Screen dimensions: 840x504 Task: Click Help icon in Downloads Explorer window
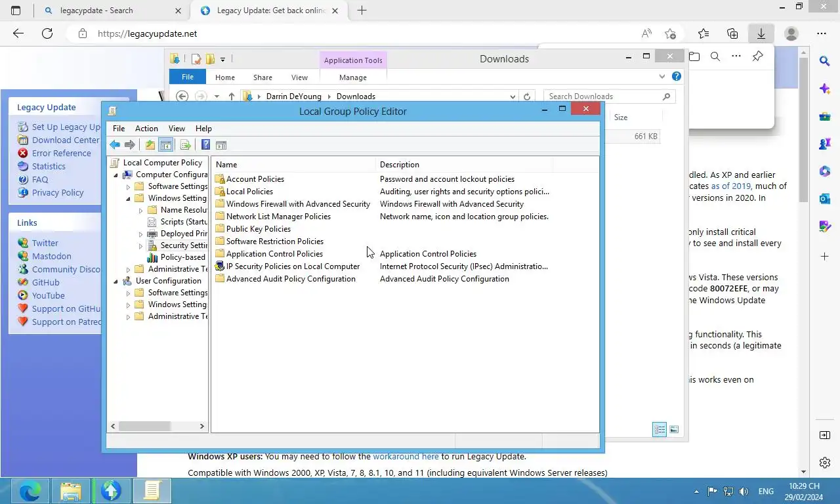[x=677, y=76]
